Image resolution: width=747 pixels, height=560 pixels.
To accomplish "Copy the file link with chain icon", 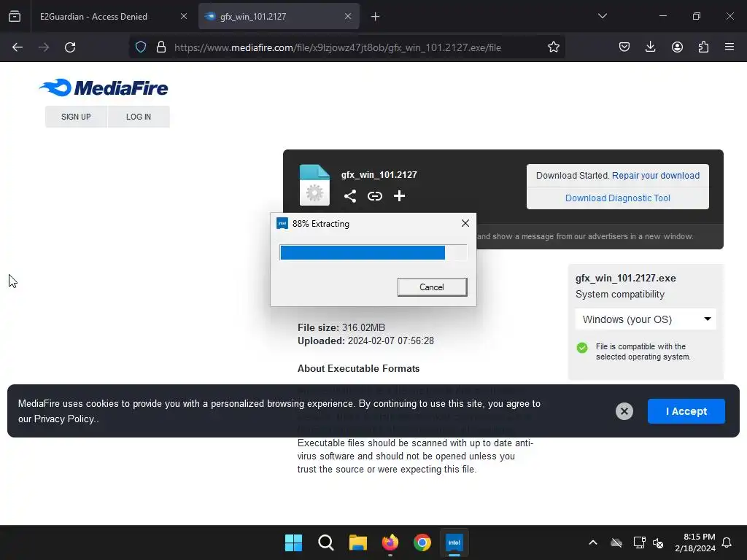I will 375,195.
